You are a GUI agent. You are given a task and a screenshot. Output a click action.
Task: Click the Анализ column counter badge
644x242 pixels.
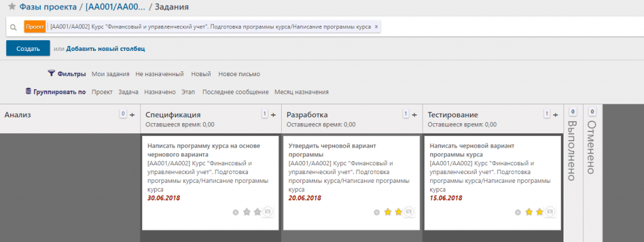coord(123,114)
